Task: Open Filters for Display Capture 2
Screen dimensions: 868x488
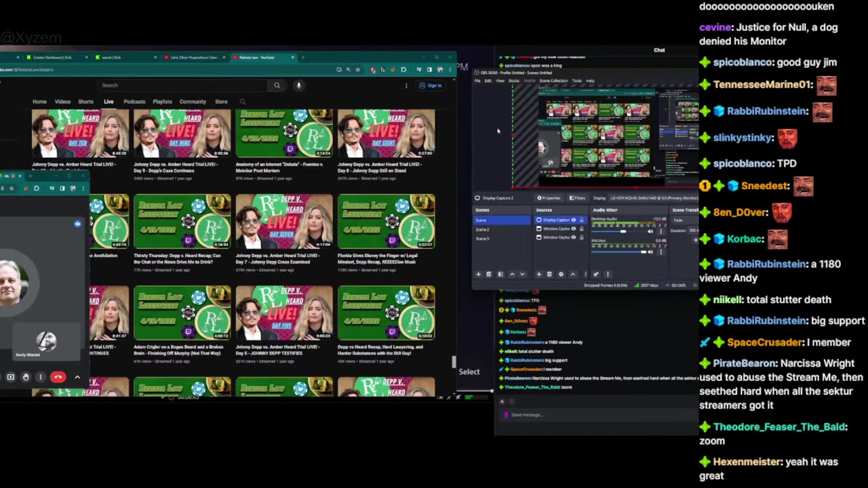Action: pos(577,198)
